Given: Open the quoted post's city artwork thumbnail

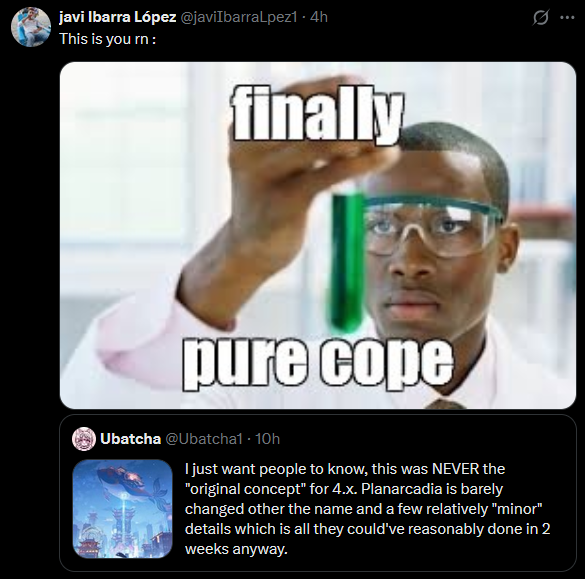Looking at the screenshot, I should [122, 508].
